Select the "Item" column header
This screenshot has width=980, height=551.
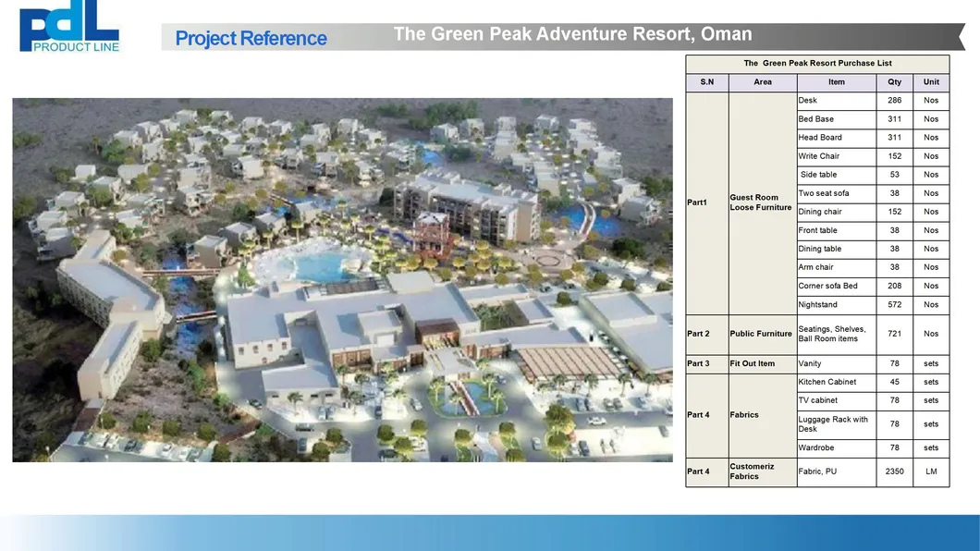pos(836,82)
